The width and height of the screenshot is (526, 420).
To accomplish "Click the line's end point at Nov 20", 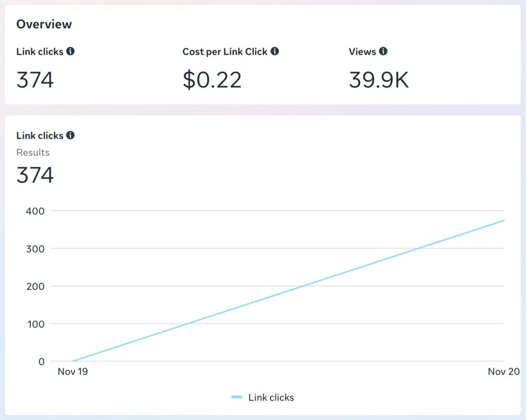I will click(504, 221).
